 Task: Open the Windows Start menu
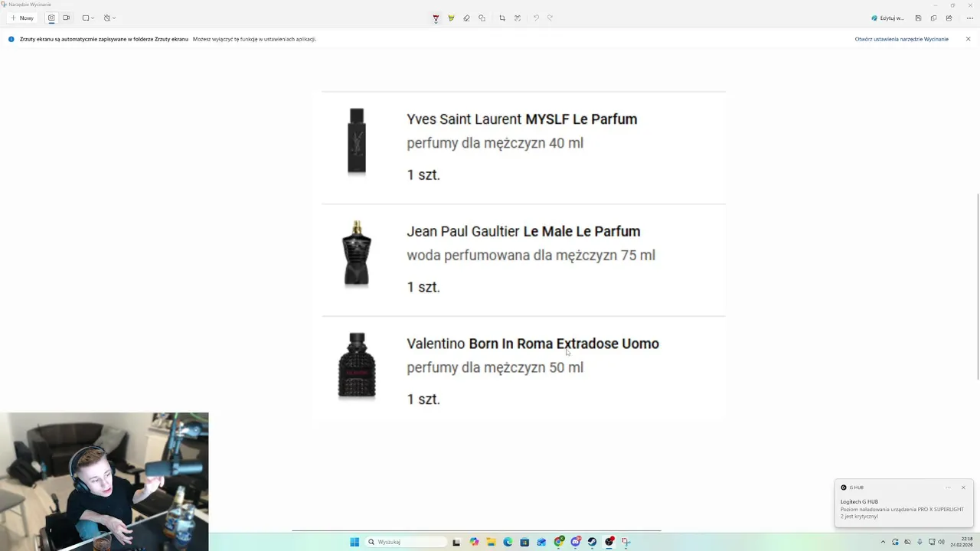coord(354,542)
